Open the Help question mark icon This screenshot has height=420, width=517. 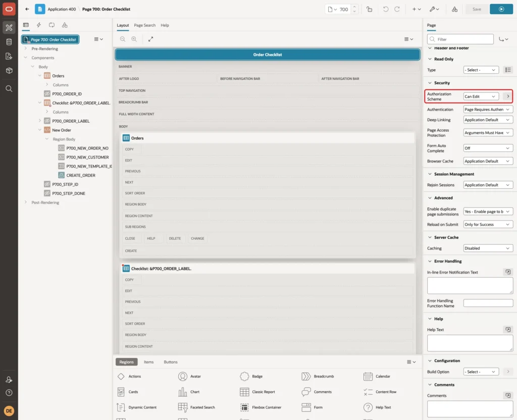coord(9,393)
